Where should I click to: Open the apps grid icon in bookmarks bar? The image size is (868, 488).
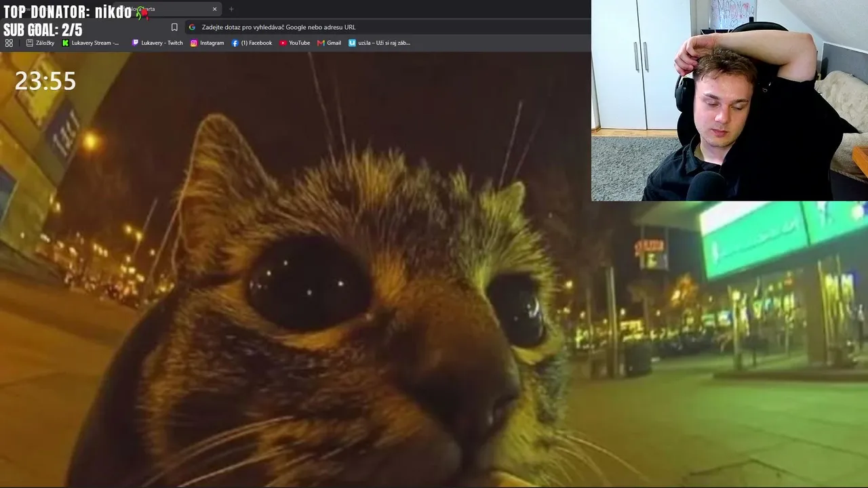click(x=9, y=43)
